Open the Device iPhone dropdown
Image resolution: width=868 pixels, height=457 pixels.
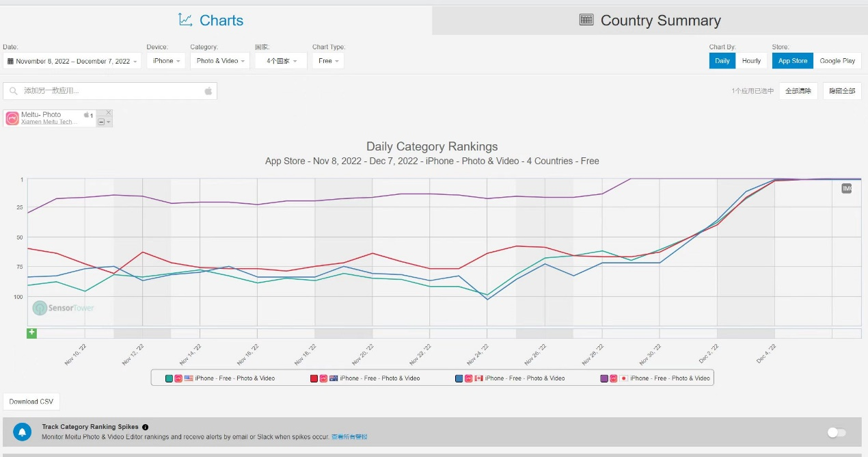tap(166, 61)
